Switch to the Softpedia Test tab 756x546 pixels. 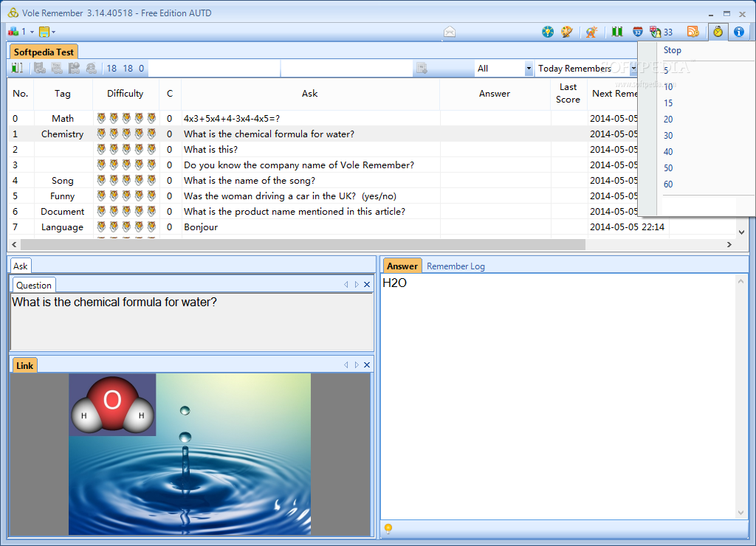[x=44, y=52]
